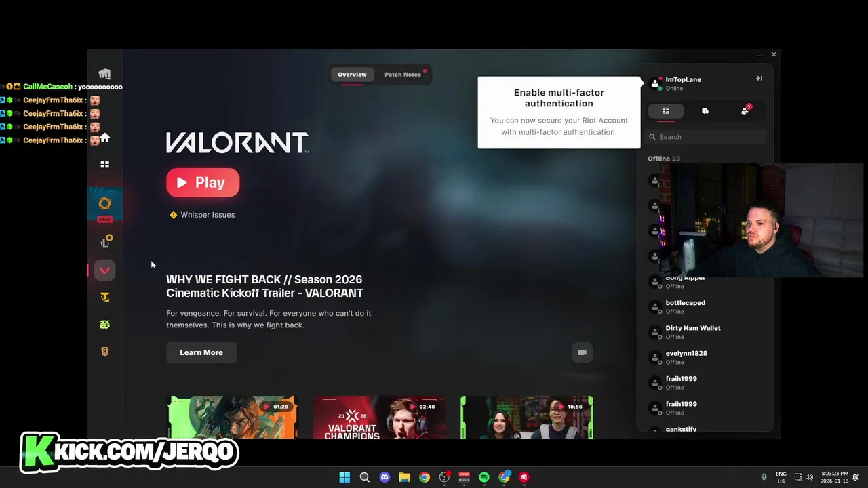Select friend evelynn1828

point(705,357)
